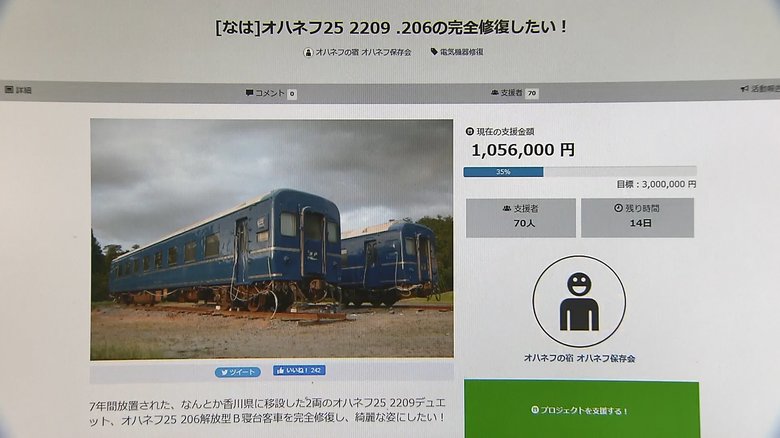Image resolution: width=780 pixels, height=438 pixels.
Task: Click the clock icon in 残り時間 box
Action: (x=618, y=208)
